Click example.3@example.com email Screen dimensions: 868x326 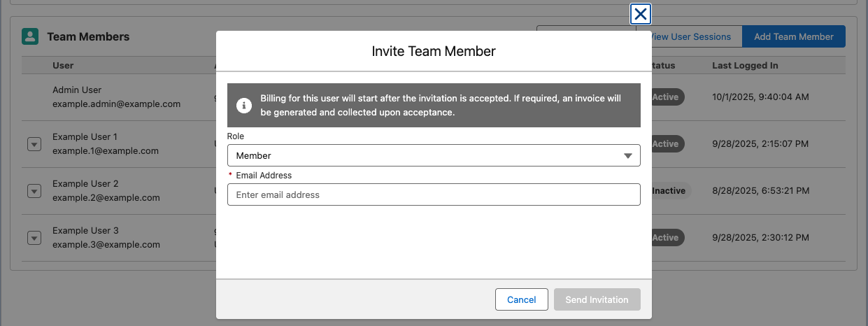point(106,245)
